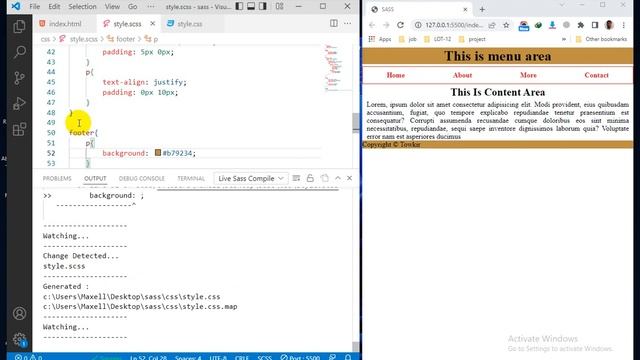Toggle the secondary side bar layout icon
The image size is (640, 360).
pos(263,6)
